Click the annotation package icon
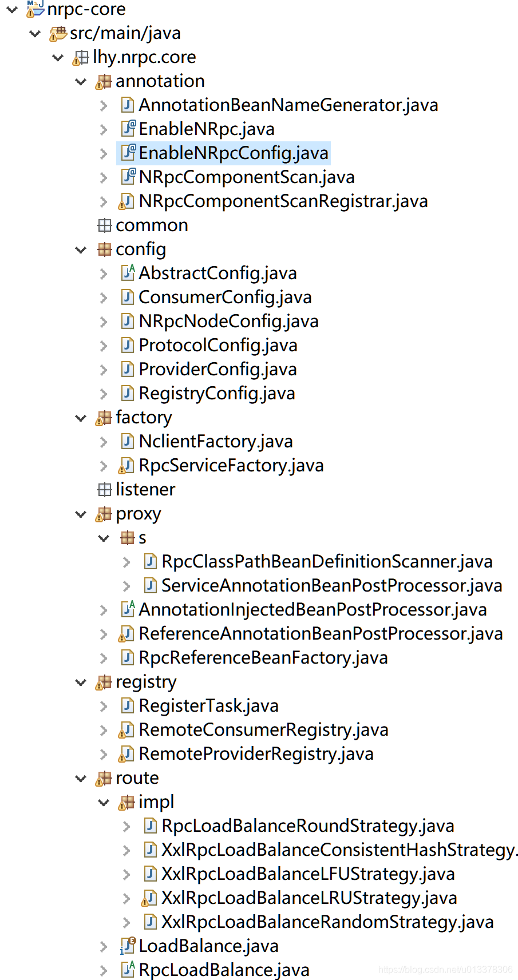518x980 pixels. tap(104, 82)
